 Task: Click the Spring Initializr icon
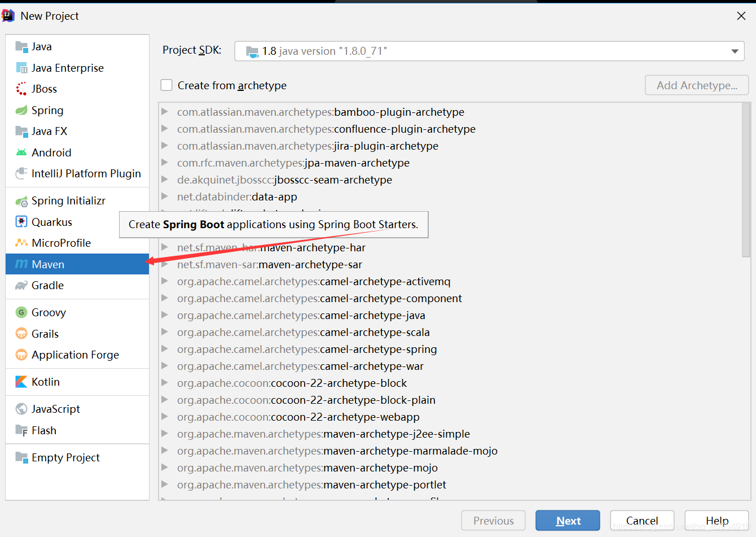coord(21,201)
